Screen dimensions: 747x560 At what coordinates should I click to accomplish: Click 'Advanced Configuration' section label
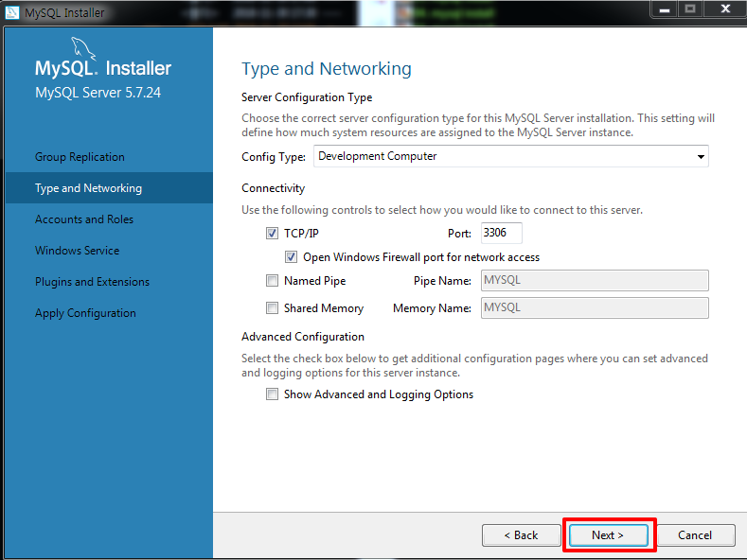303,337
